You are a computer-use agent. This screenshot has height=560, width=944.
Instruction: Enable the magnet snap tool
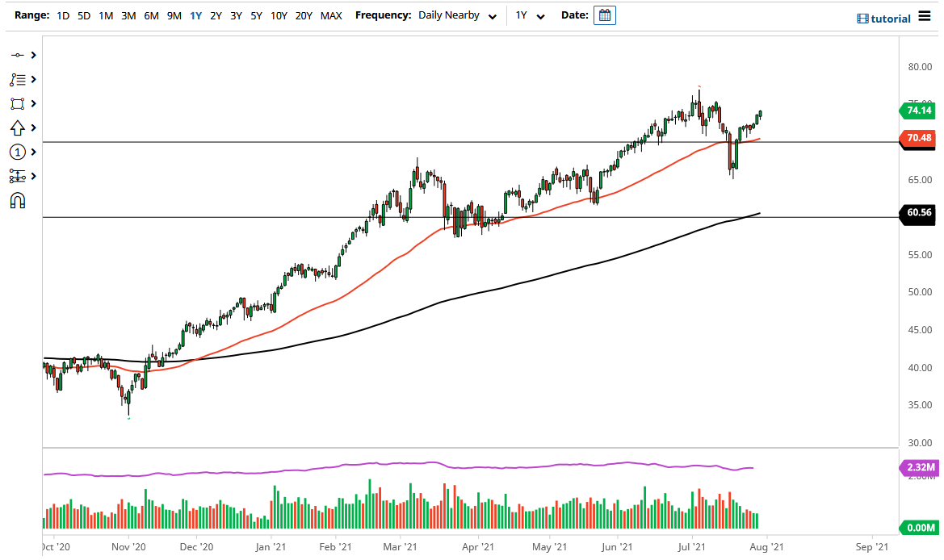[16, 199]
